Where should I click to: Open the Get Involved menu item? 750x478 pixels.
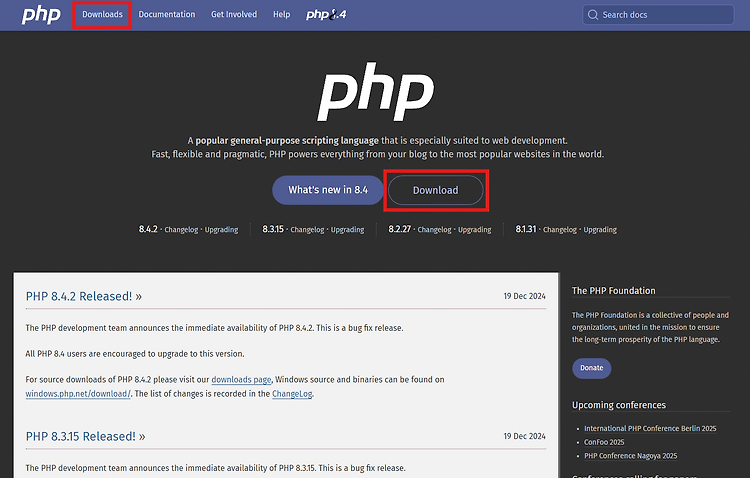pyautogui.click(x=234, y=14)
